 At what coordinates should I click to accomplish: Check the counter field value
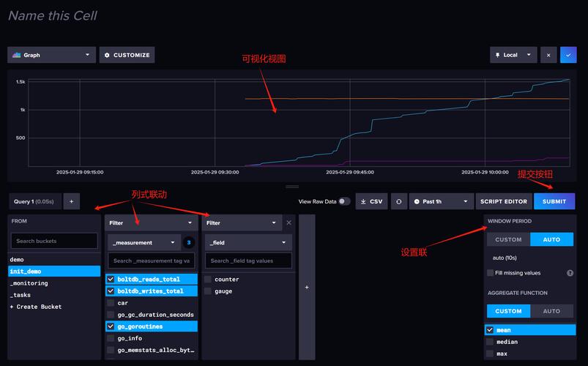(208, 279)
